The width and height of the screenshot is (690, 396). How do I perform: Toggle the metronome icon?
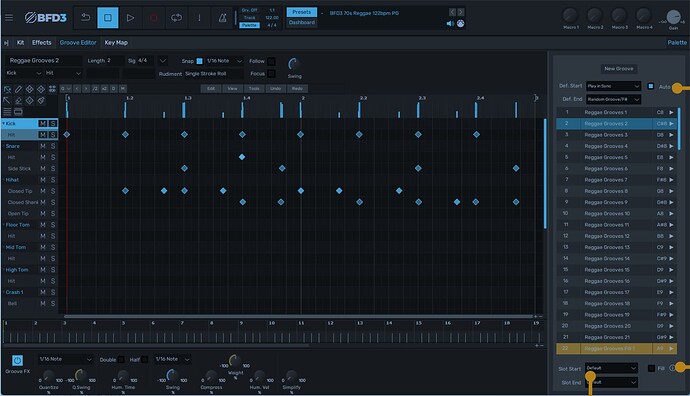coord(222,18)
